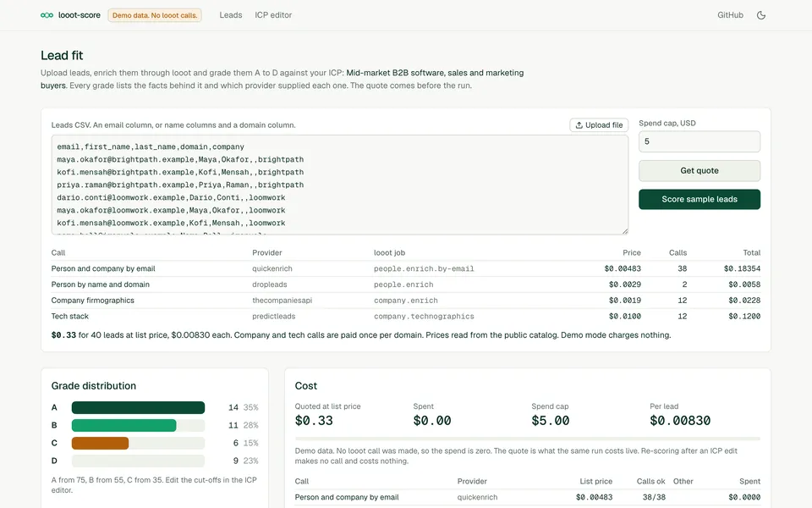Viewport: 812px width, 508px height.
Task: Click the grade D empty bar
Action: point(138,461)
